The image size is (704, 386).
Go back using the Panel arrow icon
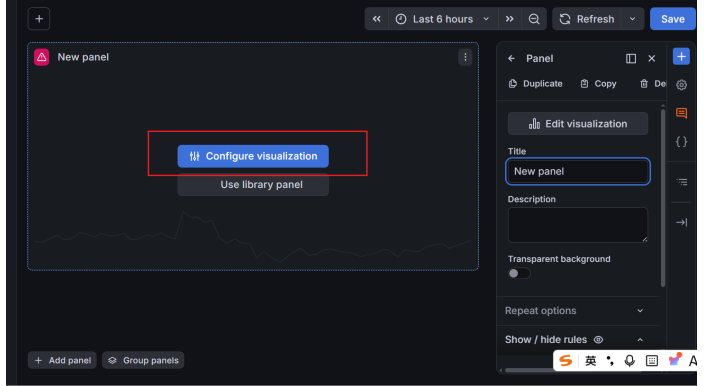coord(511,58)
